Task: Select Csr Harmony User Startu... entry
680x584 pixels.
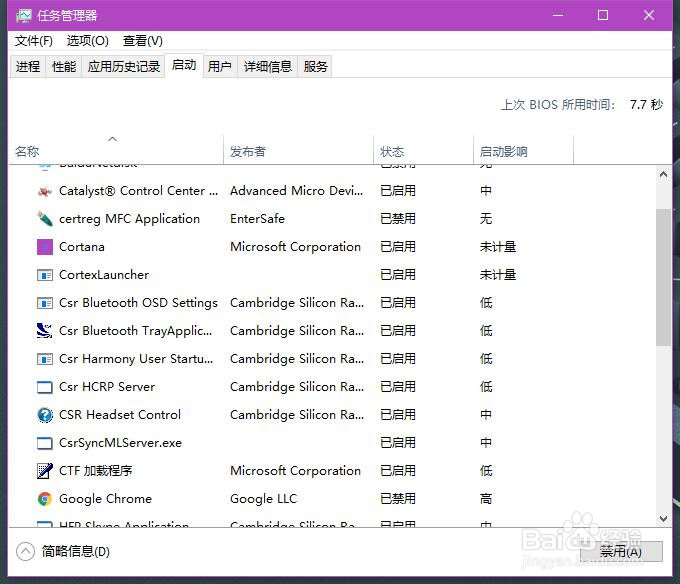Action: (x=136, y=359)
